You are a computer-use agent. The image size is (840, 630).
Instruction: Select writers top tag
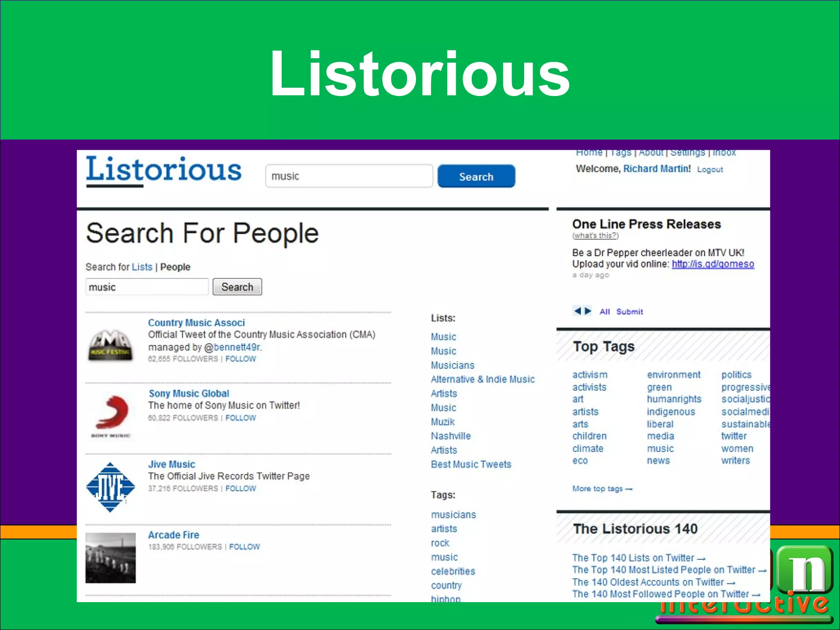[735, 461]
